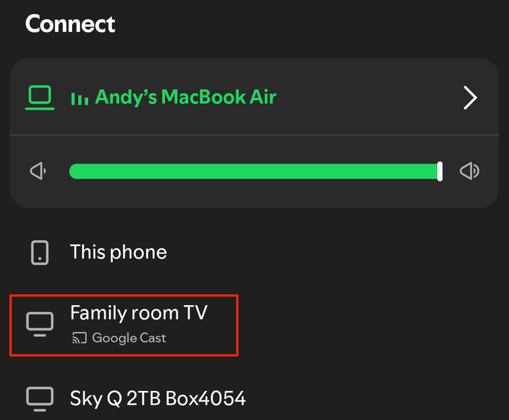Click the TV icon beside Sky Q 2TB Box4054
Viewport: 509px width, 420px height.
(39, 398)
